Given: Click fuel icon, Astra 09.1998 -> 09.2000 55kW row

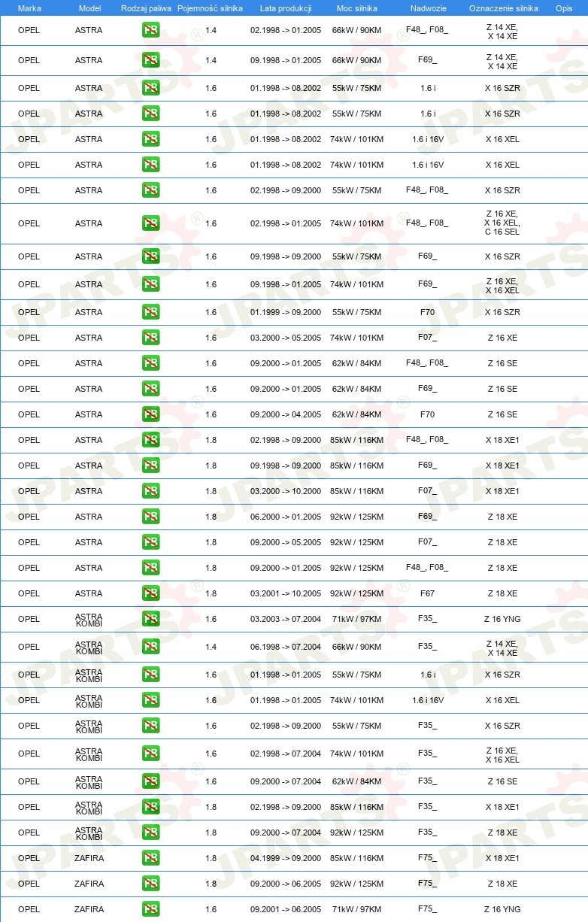Looking at the screenshot, I should [x=150, y=256].
